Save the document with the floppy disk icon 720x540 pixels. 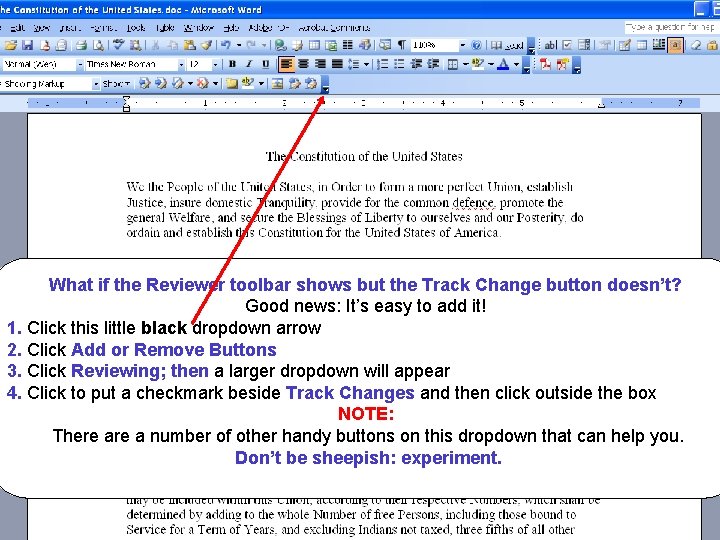tap(28, 45)
